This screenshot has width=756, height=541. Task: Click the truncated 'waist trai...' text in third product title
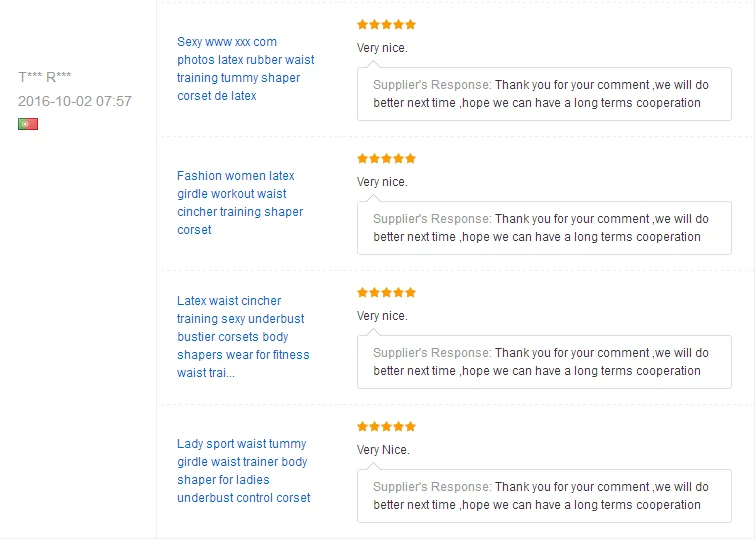[206, 373]
